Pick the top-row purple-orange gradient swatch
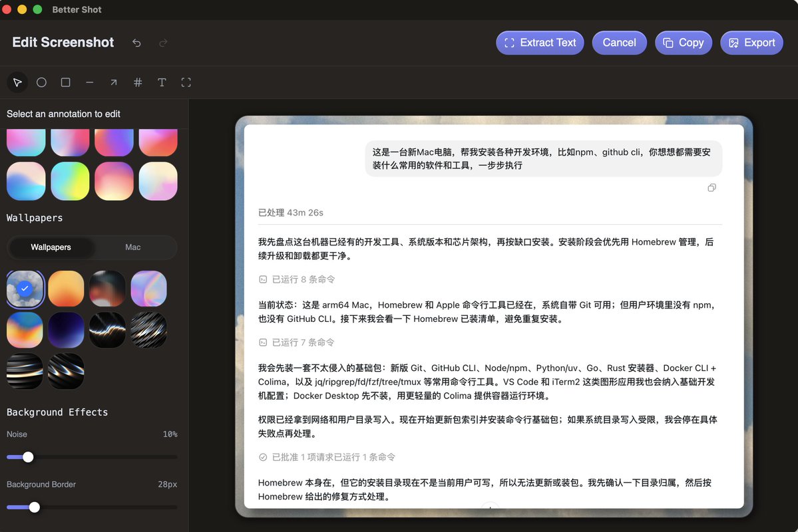798x532 pixels. click(114, 142)
